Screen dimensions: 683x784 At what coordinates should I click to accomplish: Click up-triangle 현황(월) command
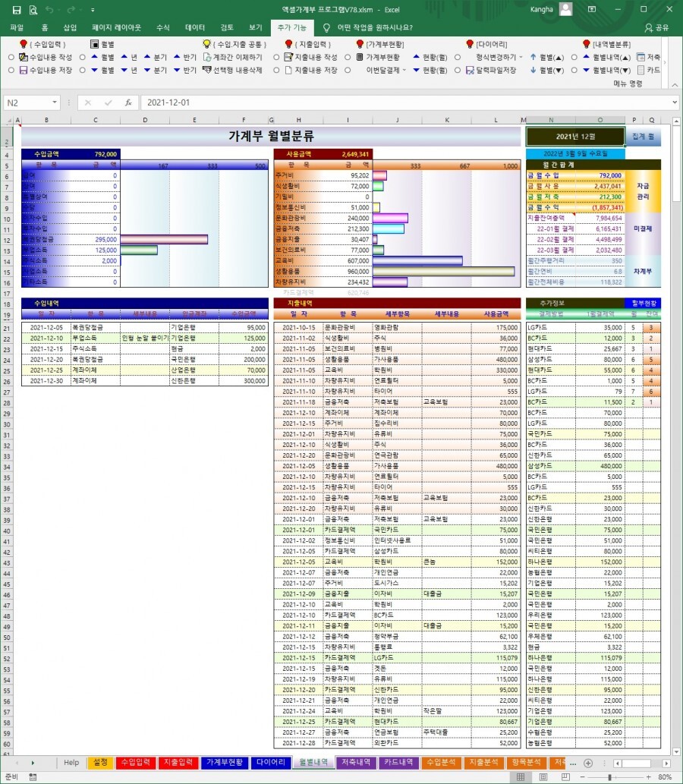(x=430, y=58)
